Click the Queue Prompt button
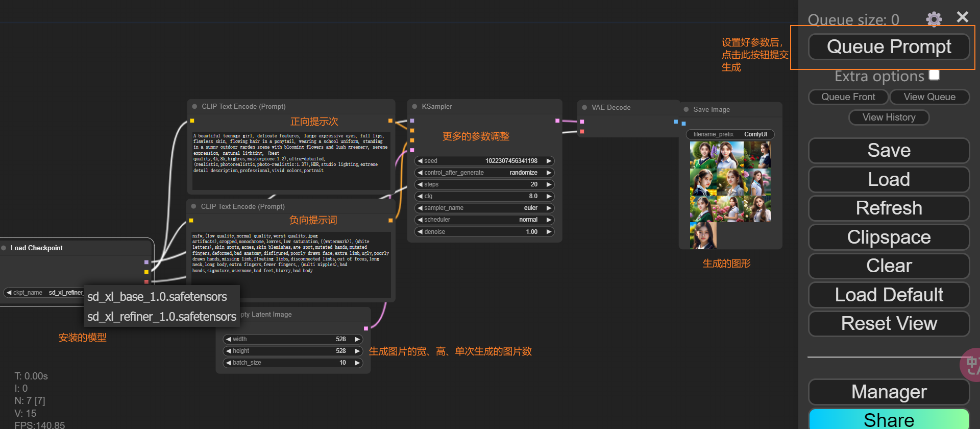 (889, 47)
